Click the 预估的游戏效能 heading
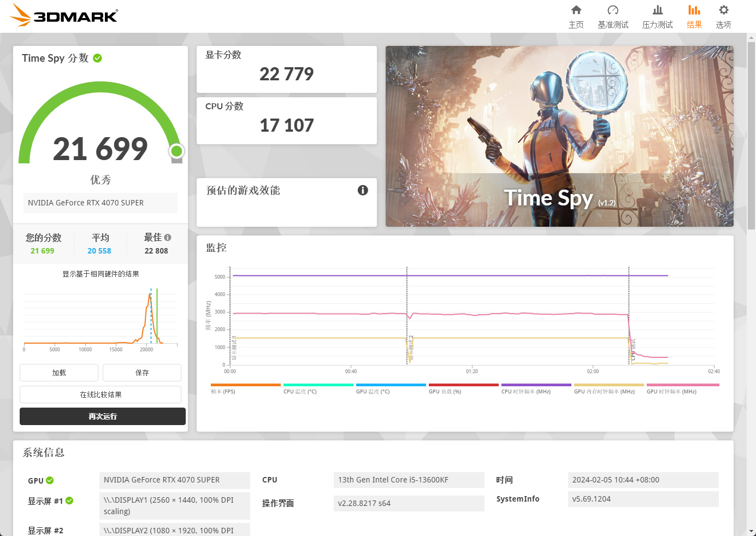This screenshot has height=536, width=756. 243,190
